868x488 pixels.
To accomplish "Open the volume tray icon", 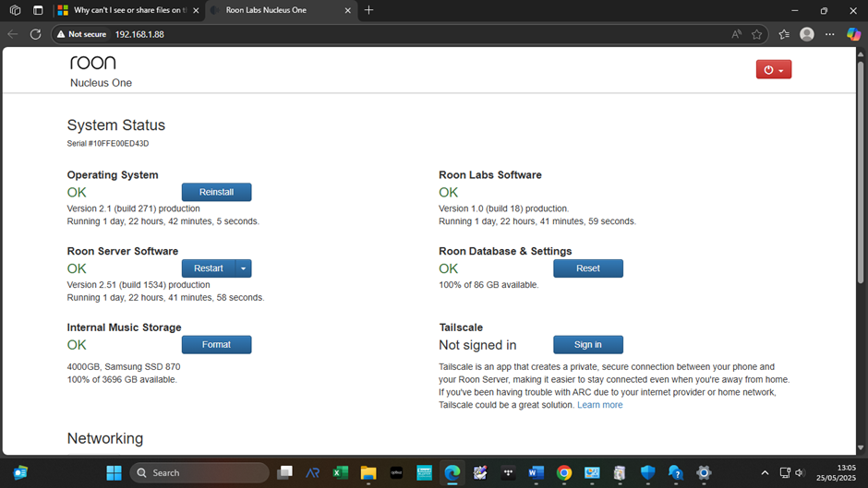I will [x=800, y=473].
